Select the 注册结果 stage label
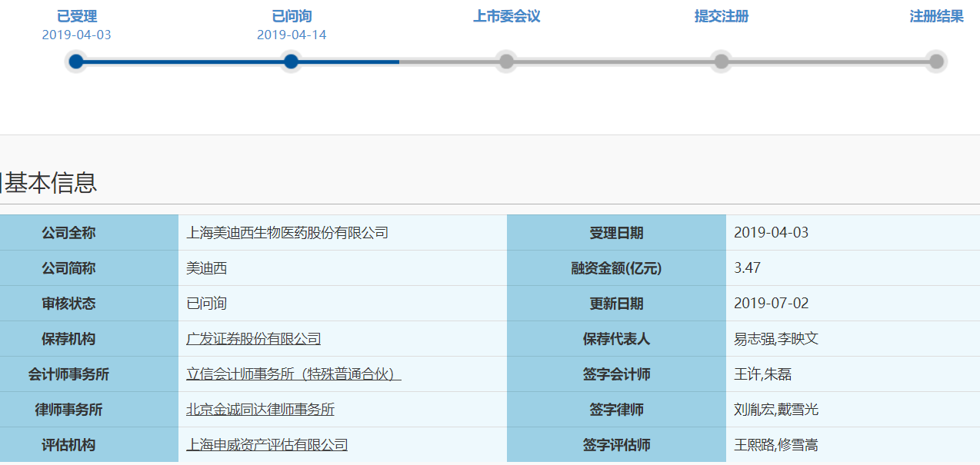 [x=937, y=16]
